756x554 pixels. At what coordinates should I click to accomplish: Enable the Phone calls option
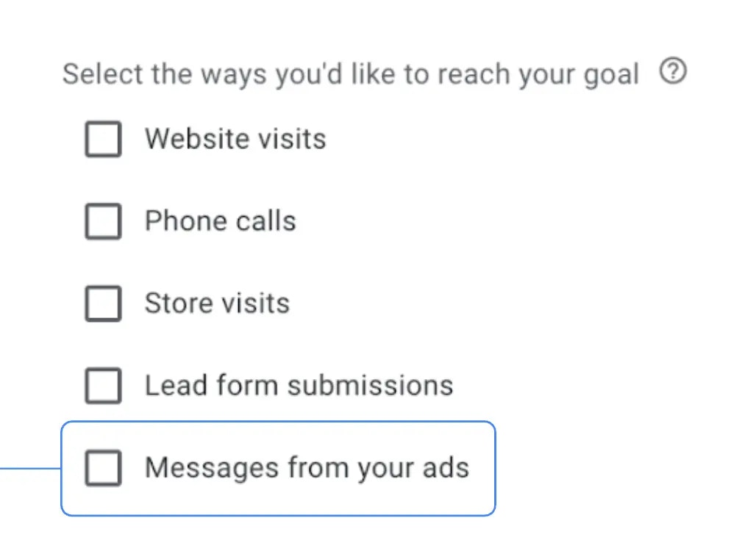102,221
